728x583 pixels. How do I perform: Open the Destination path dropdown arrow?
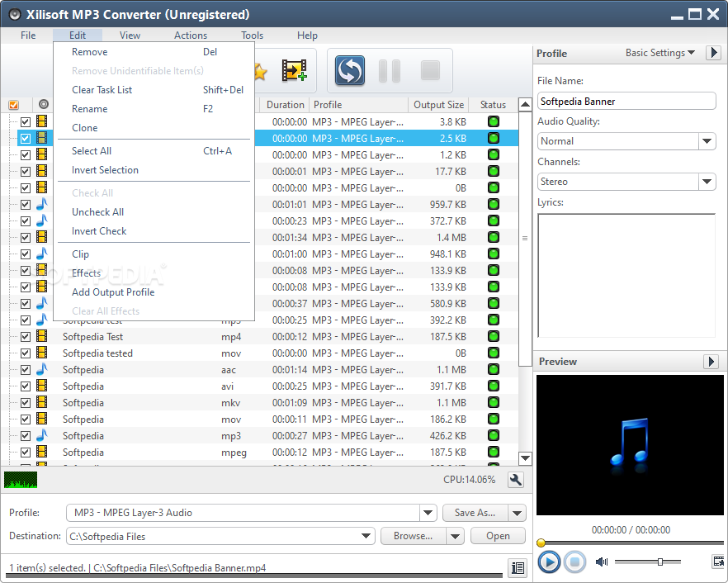(x=366, y=536)
